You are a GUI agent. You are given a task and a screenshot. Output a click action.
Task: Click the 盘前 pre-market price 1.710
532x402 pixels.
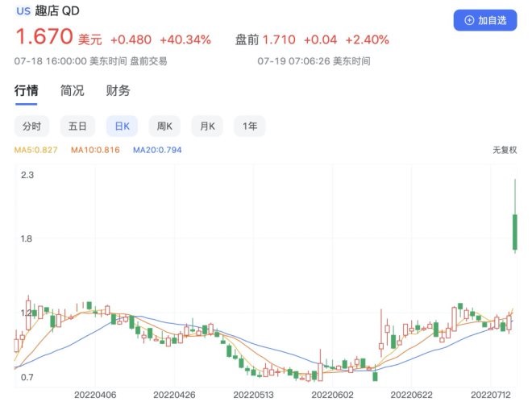point(278,39)
